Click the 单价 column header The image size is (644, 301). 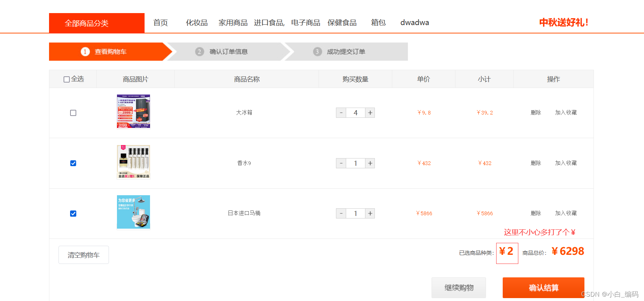point(424,79)
